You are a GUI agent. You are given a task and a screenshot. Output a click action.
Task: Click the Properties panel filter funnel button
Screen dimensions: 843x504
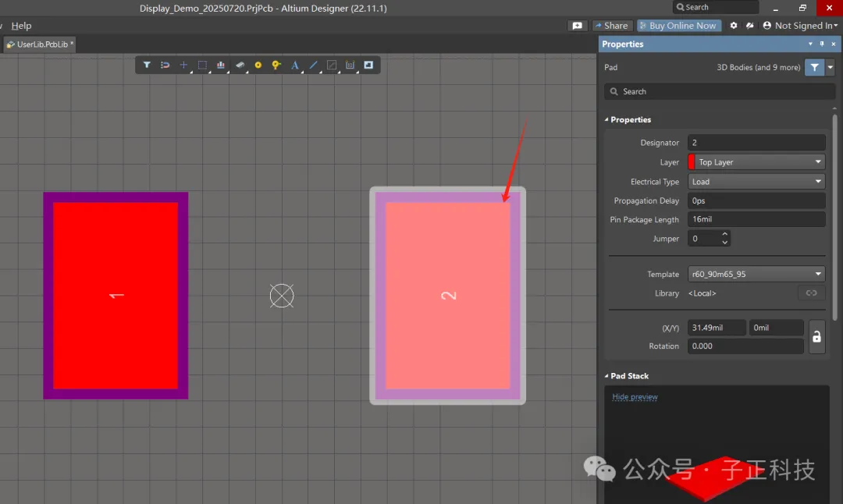(x=814, y=67)
